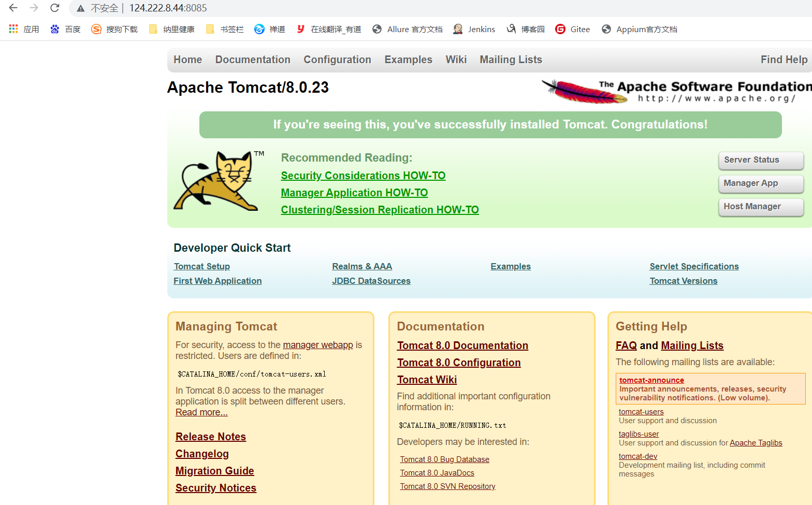Open the Examples nav item
This screenshot has width=812, height=505.
click(408, 60)
